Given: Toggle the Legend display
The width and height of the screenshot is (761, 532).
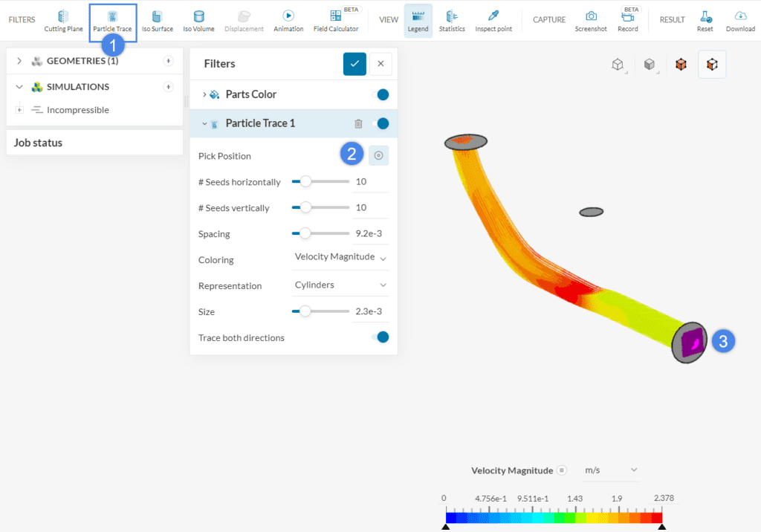Looking at the screenshot, I should click(418, 20).
